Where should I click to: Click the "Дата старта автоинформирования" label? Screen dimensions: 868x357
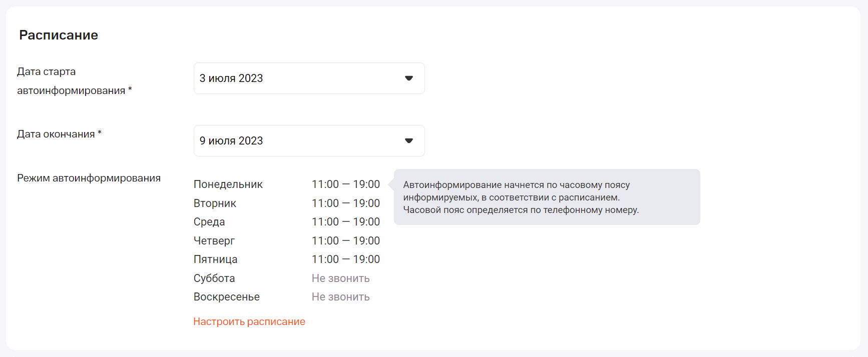(74, 81)
